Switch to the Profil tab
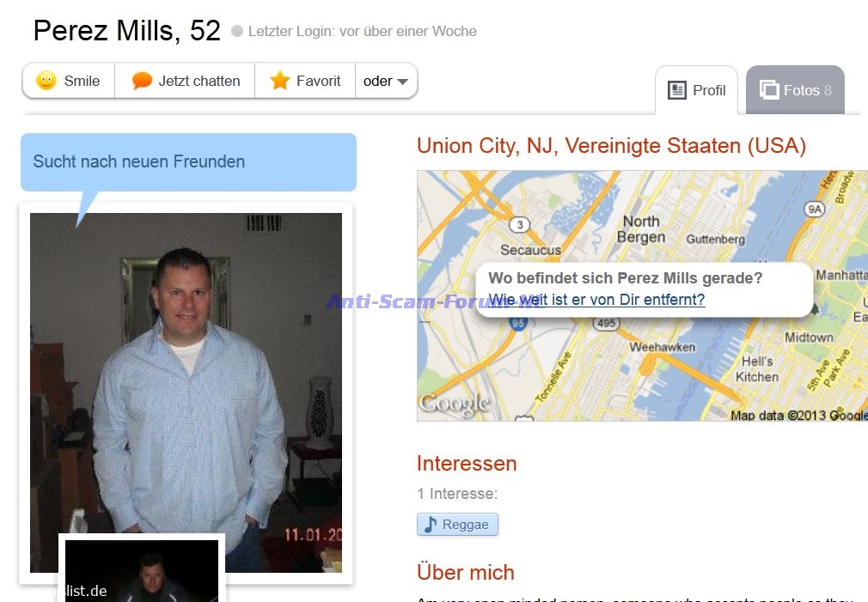 click(696, 90)
